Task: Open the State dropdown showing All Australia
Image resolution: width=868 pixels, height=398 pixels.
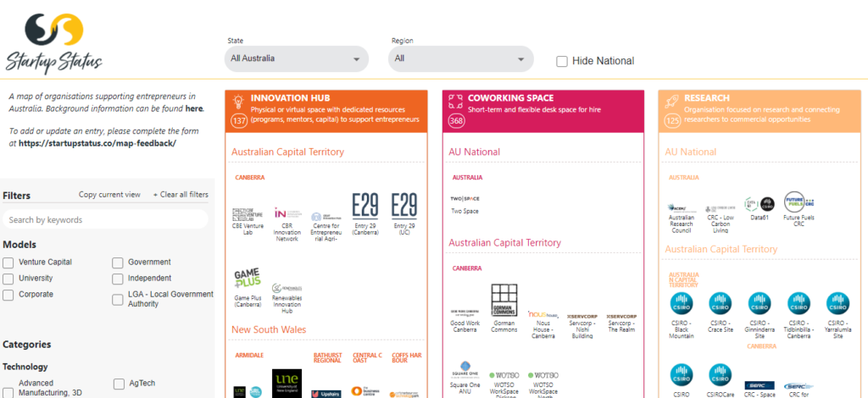Action: [296, 58]
